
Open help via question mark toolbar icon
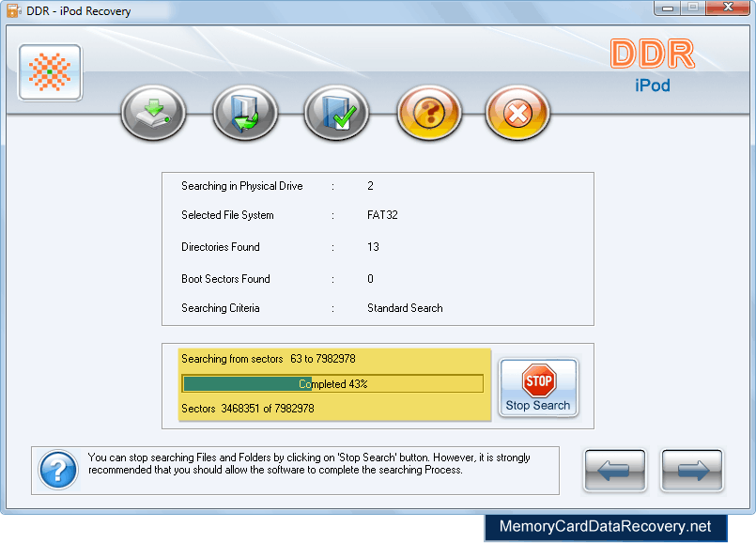pyautogui.click(x=429, y=113)
